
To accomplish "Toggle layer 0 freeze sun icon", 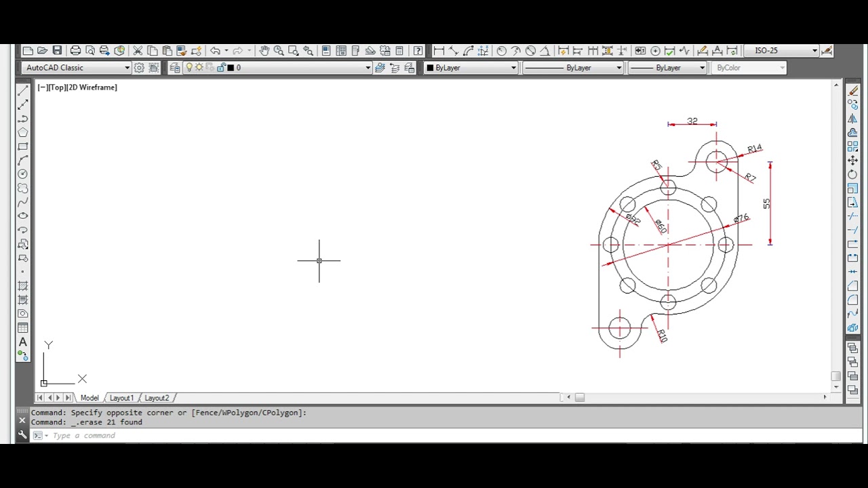I will pos(199,68).
